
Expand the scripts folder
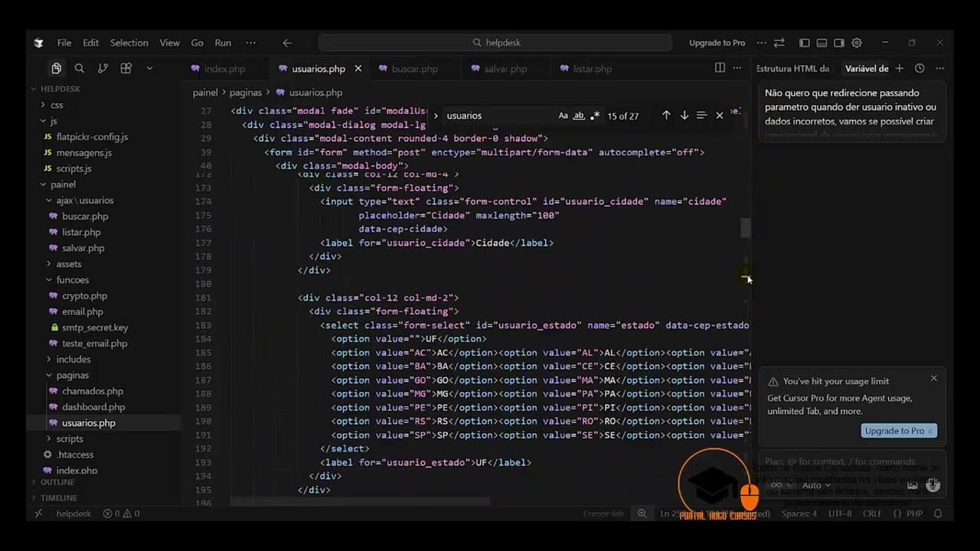tap(69, 439)
